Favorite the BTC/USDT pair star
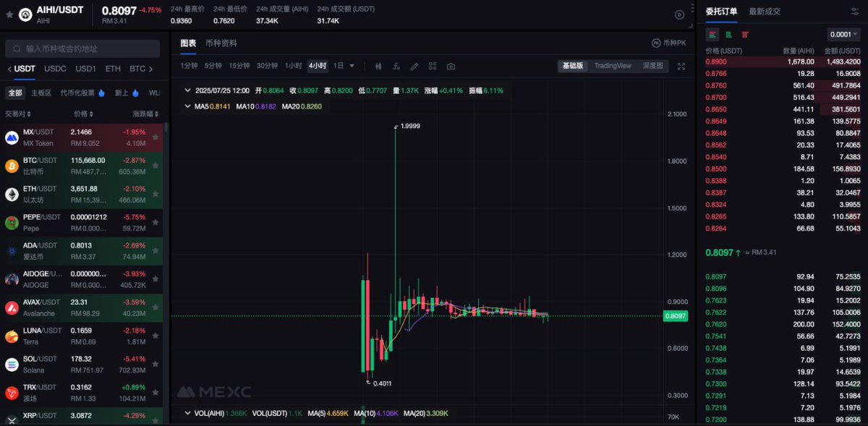Screen dimensions: 868x426 [x=155, y=166]
